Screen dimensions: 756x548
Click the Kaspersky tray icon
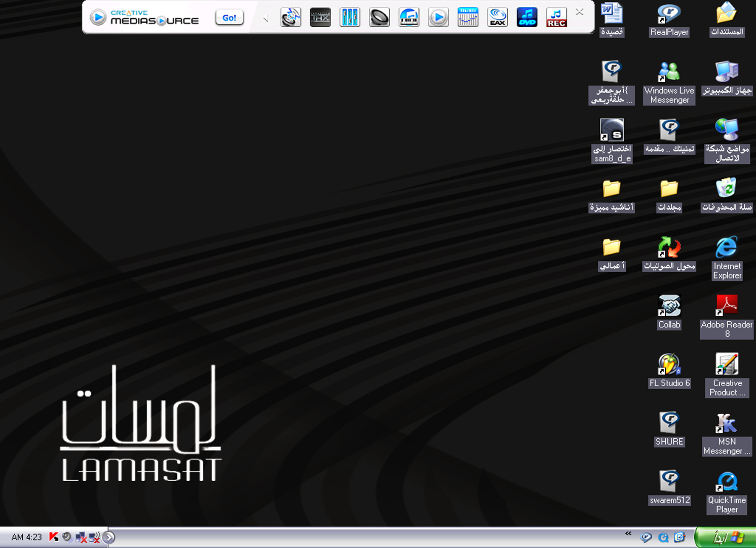coord(54,537)
